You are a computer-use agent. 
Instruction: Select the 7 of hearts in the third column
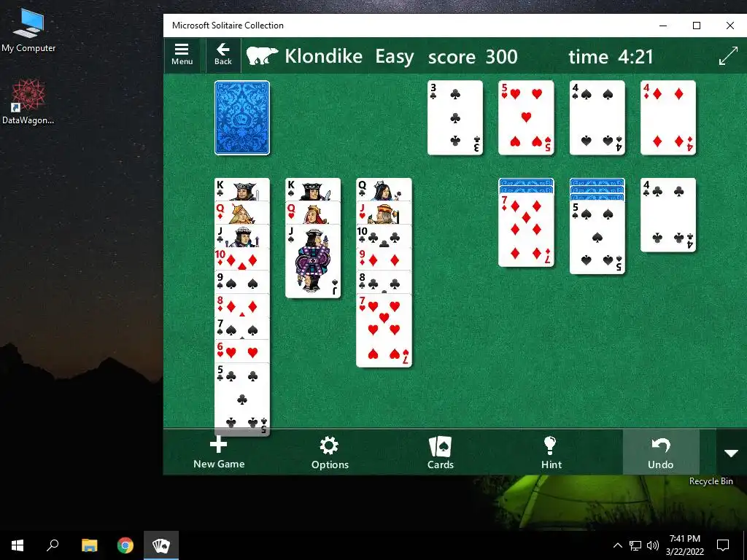(384, 331)
